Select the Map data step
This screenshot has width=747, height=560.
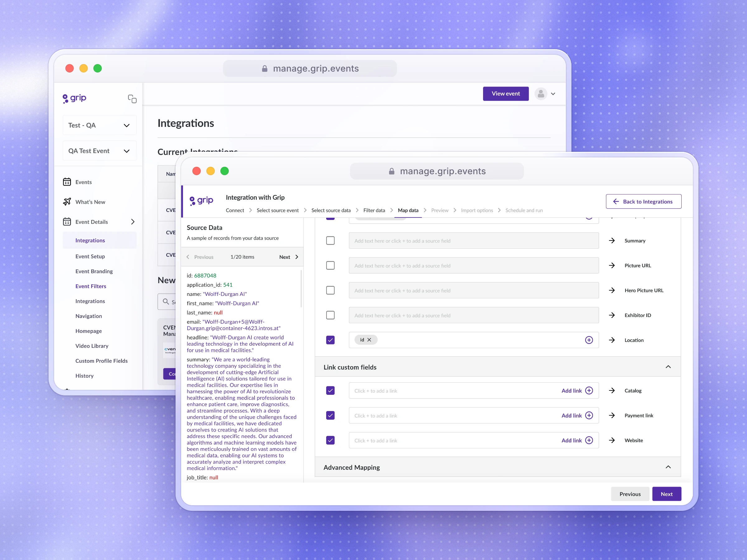click(408, 210)
